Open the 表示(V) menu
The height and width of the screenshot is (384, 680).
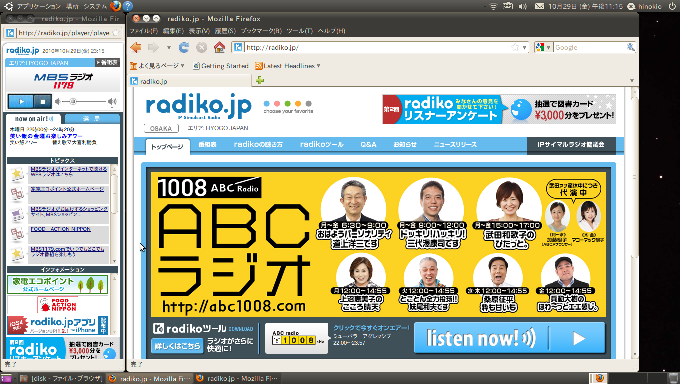pos(199,31)
